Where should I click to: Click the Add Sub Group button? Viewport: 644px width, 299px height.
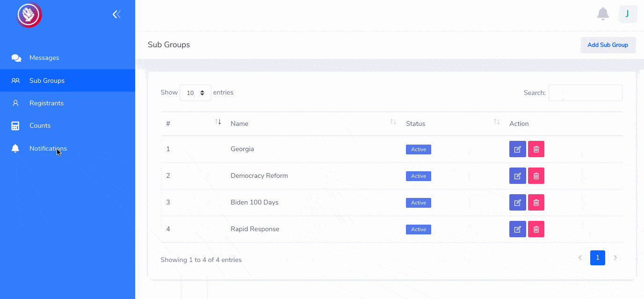[608, 45]
